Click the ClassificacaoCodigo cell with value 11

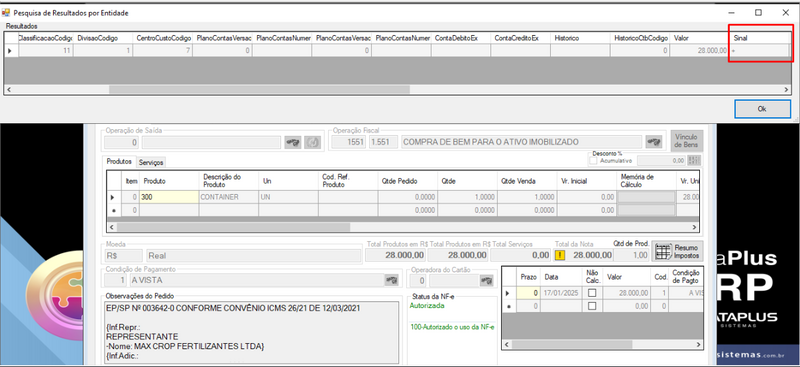(x=45, y=51)
